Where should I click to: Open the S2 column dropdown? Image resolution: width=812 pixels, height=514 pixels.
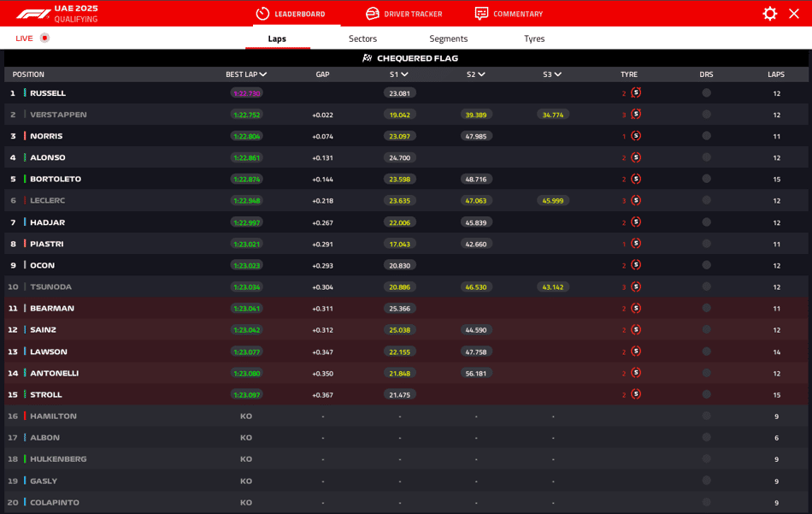tap(481, 74)
